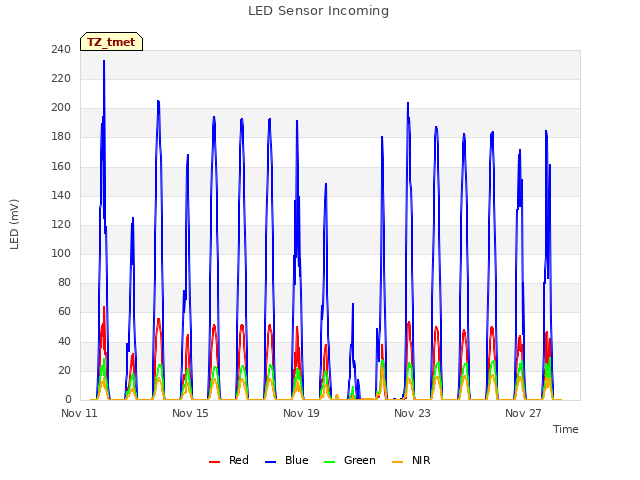The image size is (640, 480).
Task: Click the orange NIR legend marker
Action: (397, 462)
